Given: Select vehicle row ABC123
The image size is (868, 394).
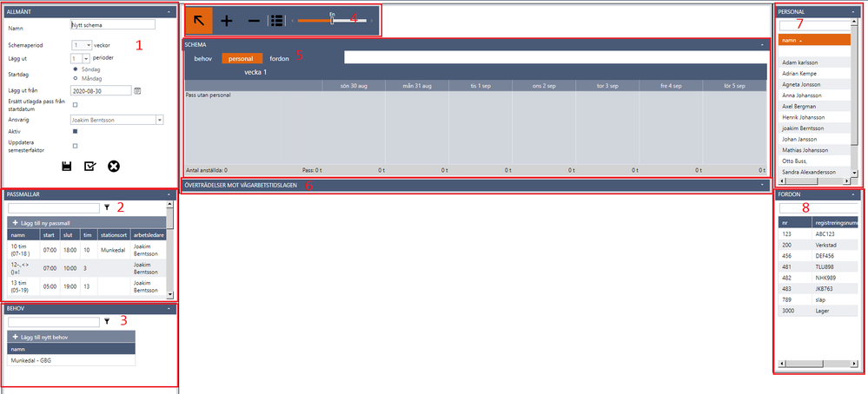Looking at the screenshot, I should coord(818,233).
